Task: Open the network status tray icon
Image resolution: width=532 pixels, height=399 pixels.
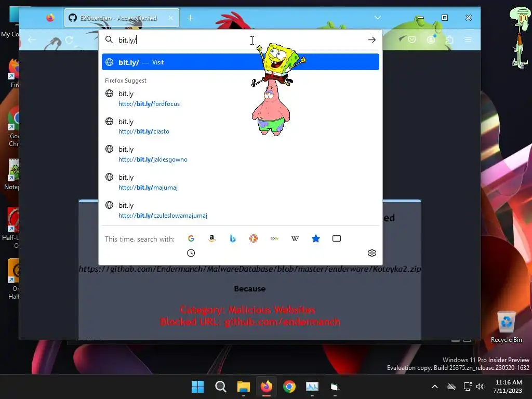Action: 468,387
